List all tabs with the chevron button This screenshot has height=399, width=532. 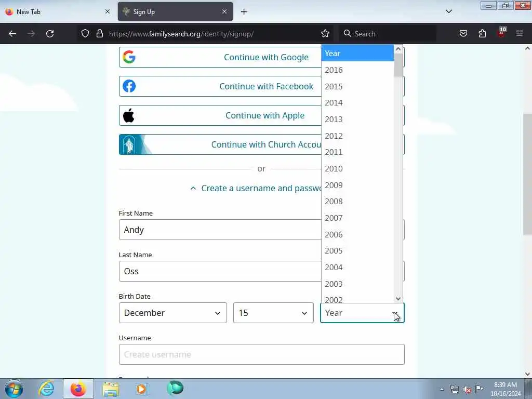[449, 11]
